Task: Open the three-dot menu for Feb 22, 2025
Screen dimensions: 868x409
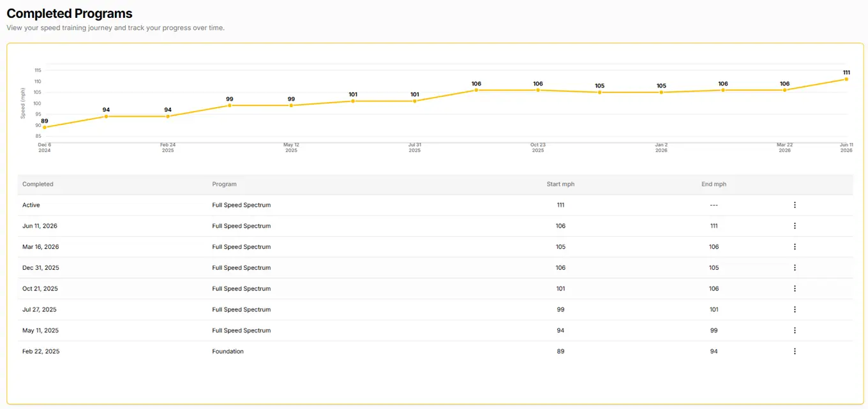Action: pyautogui.click(x=795, y=352)
